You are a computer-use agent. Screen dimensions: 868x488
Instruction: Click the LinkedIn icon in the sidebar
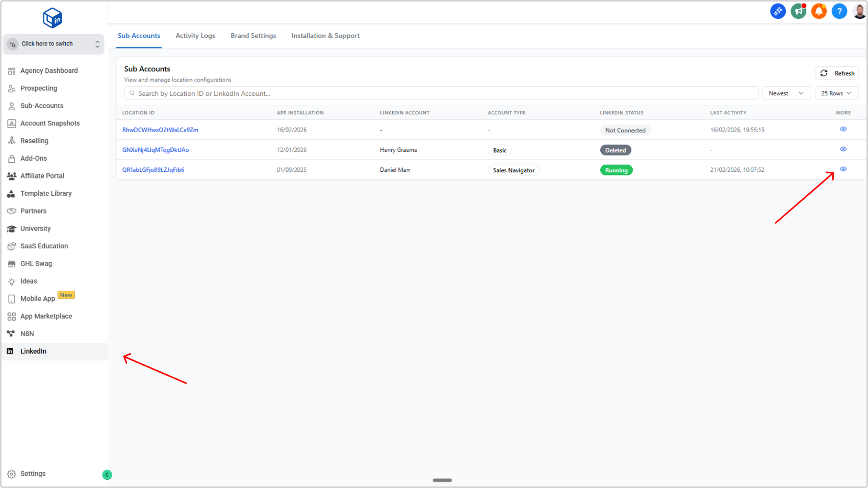coord(10,351)
